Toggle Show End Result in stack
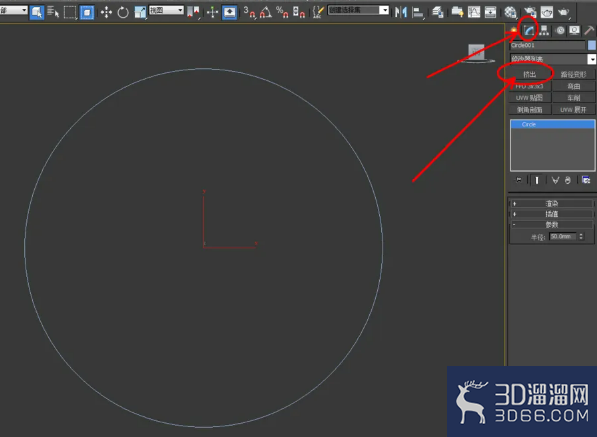 537,180
